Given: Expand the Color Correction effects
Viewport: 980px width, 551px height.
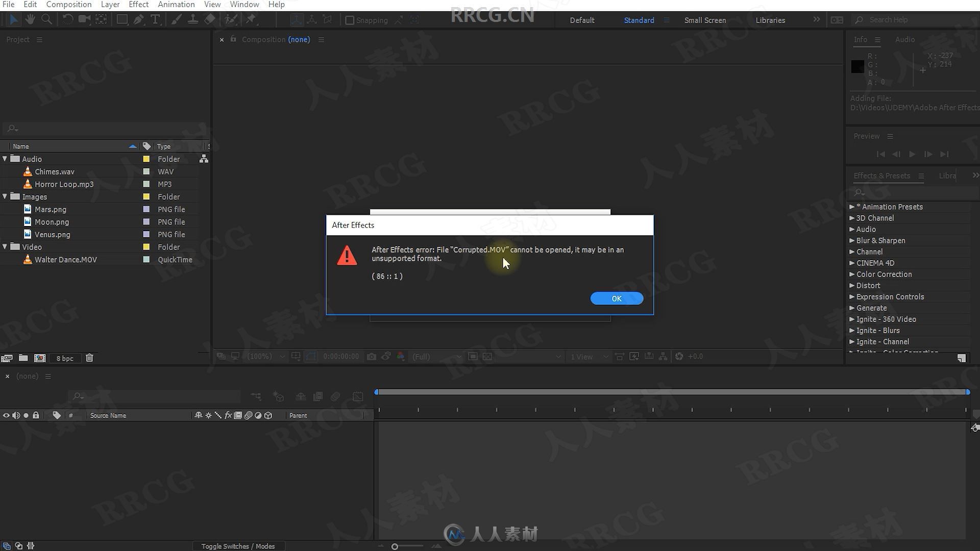Looking at the screenshot, I should pyautogui.click(x=851, y=274).
